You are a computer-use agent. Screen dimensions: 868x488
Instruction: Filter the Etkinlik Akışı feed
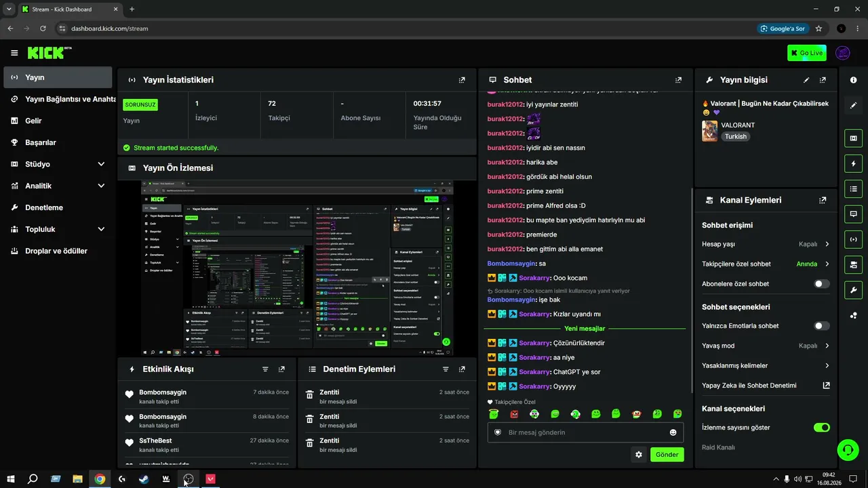(265, 369)
